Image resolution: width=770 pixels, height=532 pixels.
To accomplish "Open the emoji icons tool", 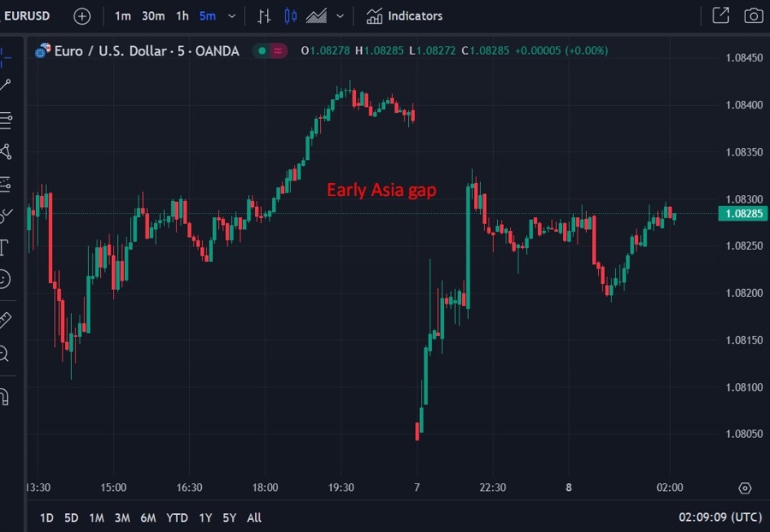I will click(4, 279).
